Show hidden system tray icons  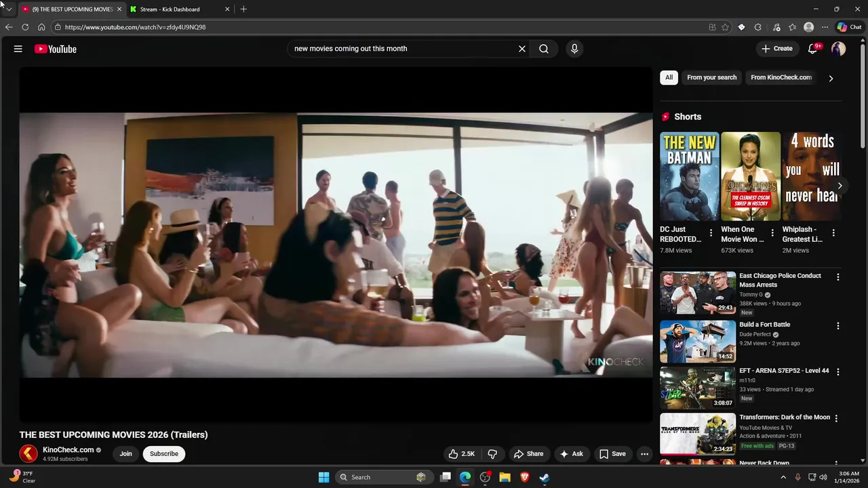[783, 477]
